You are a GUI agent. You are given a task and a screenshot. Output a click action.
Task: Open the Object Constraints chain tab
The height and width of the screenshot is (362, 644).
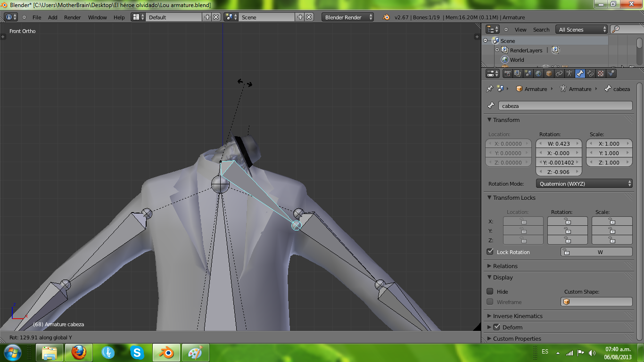pos(559,74)
